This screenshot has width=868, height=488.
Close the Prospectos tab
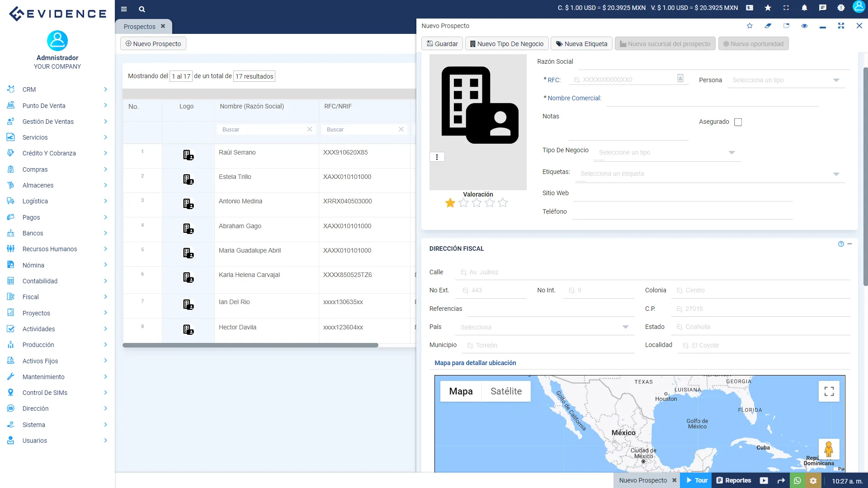[x=163, y=26]
